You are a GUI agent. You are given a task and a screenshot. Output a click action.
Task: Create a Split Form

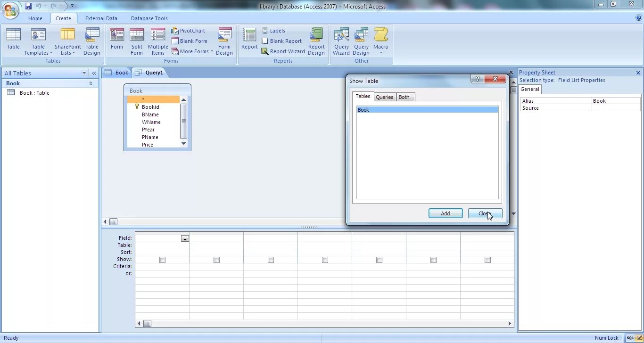click(137, 41)
